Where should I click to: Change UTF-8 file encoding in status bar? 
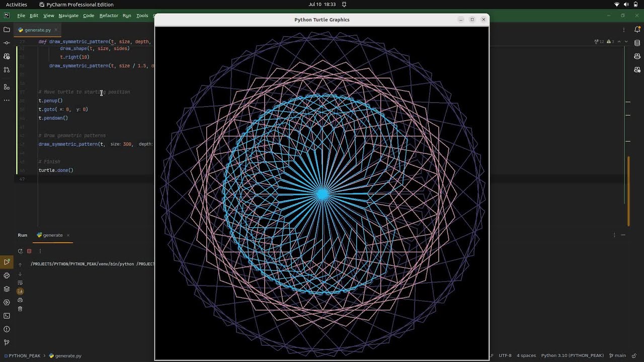(505, 355)
